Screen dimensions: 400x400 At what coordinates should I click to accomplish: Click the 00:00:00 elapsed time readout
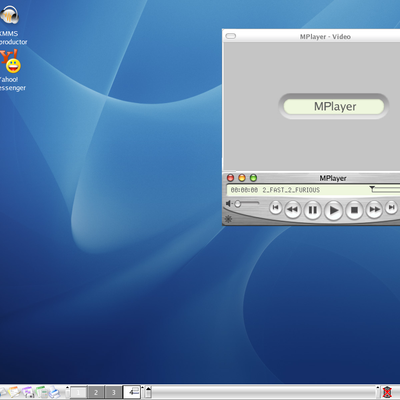click(x=244, y=190)
